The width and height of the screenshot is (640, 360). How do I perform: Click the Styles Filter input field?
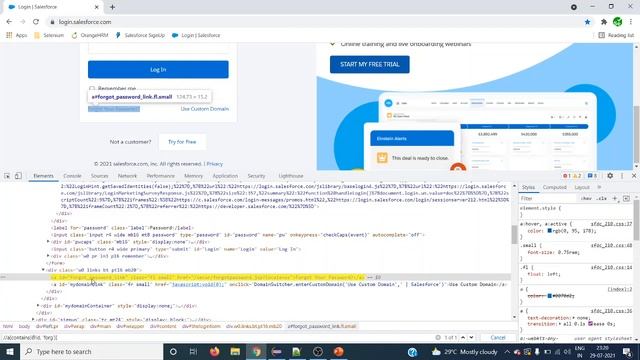point(547,198)
